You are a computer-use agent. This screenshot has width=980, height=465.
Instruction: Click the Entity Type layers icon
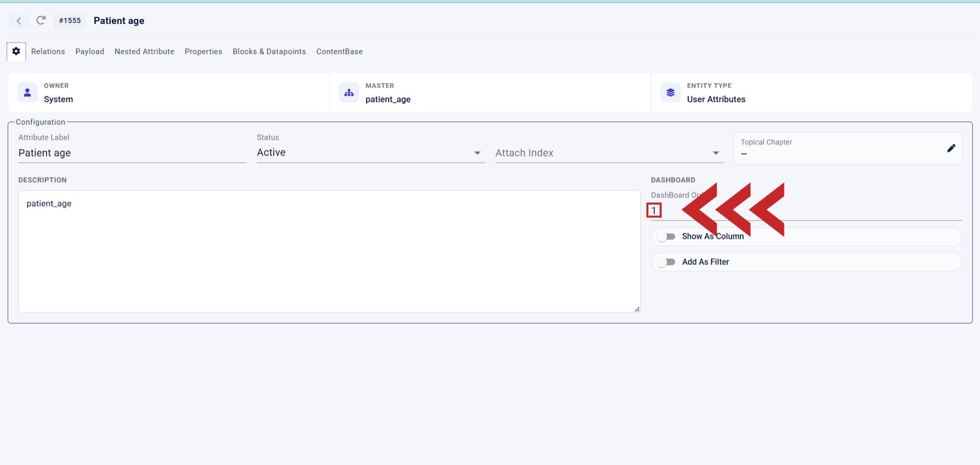(671, 92)
